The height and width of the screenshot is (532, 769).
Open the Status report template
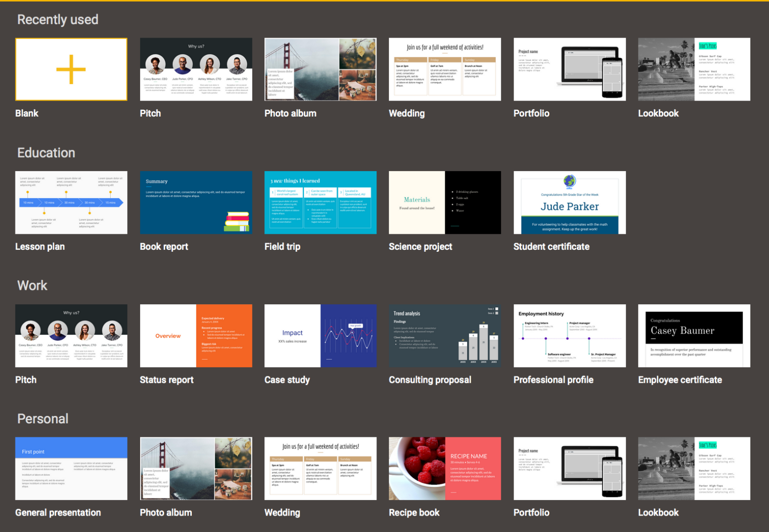point(196,335)
